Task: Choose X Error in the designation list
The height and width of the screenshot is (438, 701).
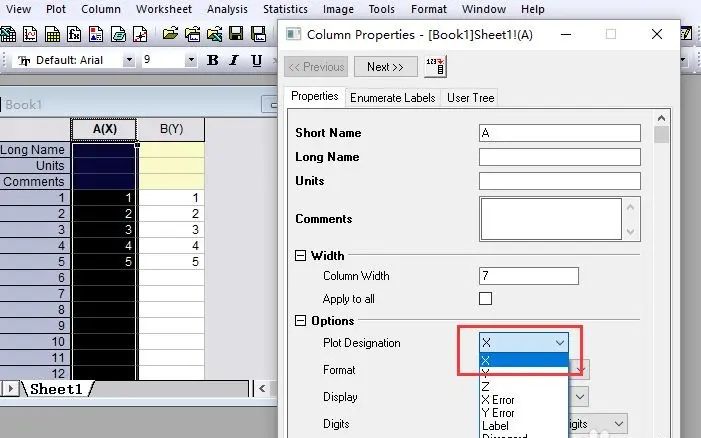Action: (x=524, y=400)
